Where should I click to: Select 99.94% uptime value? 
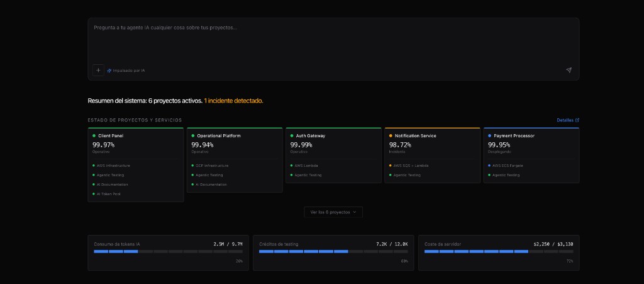[203, 145]
